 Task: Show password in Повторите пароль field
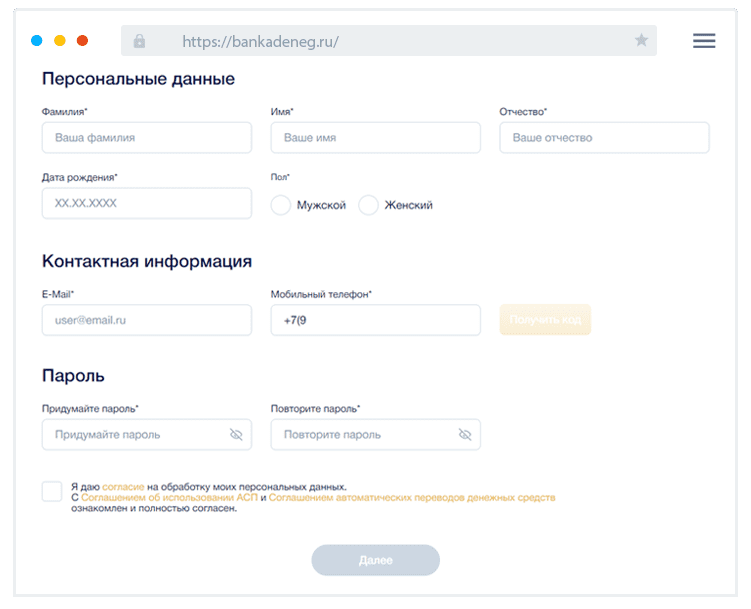tap(464, 435)
